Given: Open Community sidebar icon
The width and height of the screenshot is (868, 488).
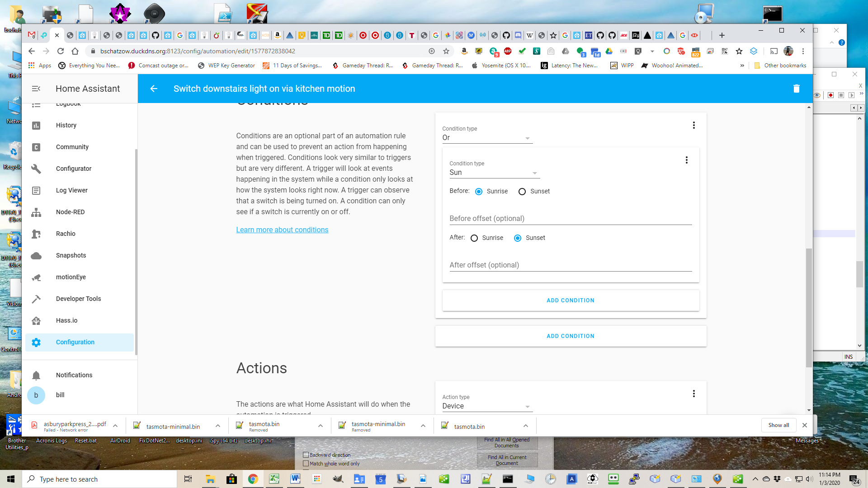Looking at the screenshot, I should 36,147.
